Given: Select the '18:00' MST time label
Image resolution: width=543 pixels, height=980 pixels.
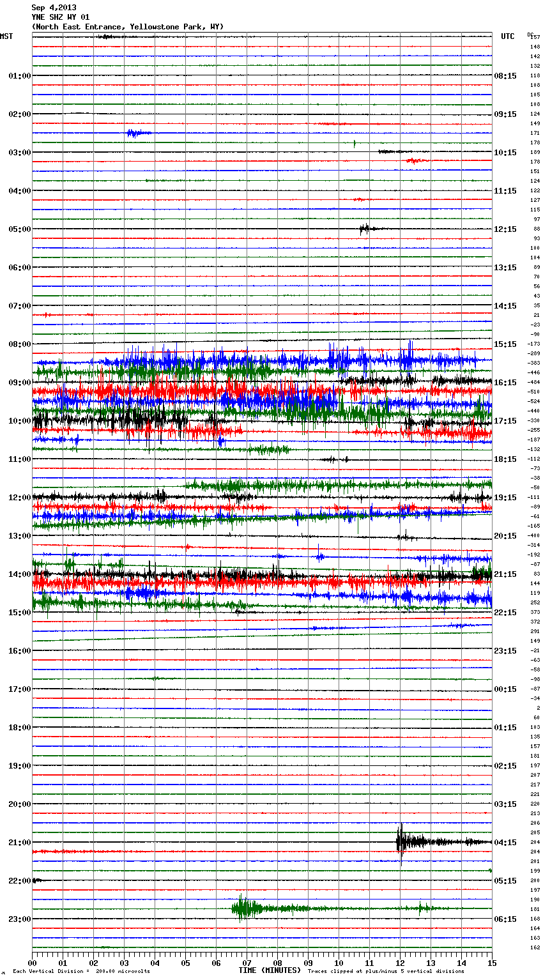Looking at the screenshot, I should point(20,728).
